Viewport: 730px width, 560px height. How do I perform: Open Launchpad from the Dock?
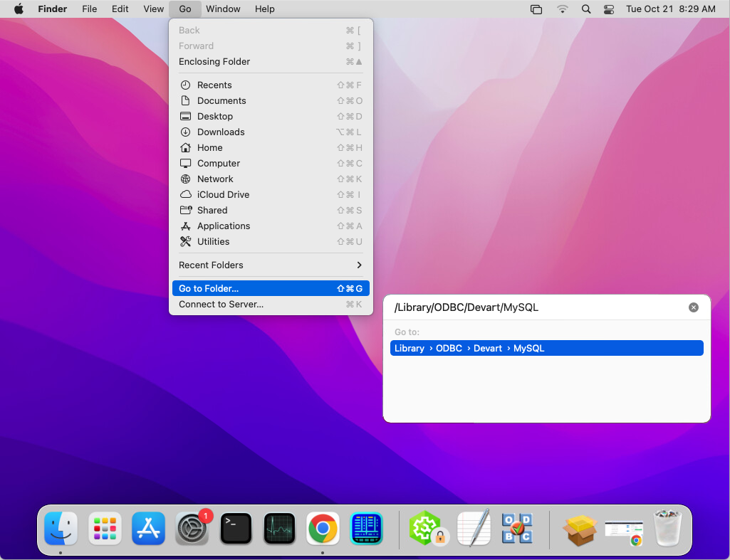[x=104, y=529]
